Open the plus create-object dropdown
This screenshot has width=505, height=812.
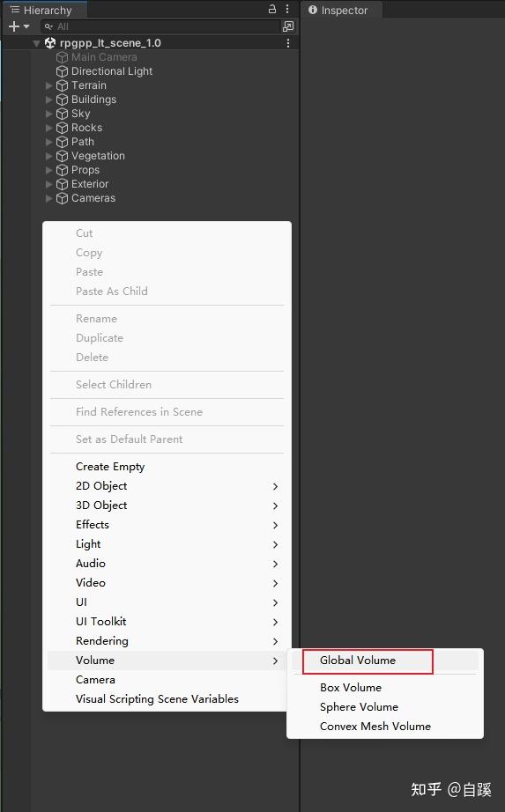click(19, 26)
